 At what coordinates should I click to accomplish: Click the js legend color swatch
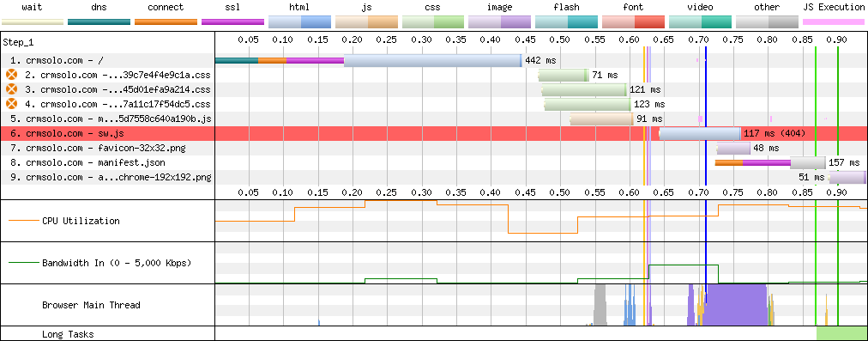pos(366,22)
